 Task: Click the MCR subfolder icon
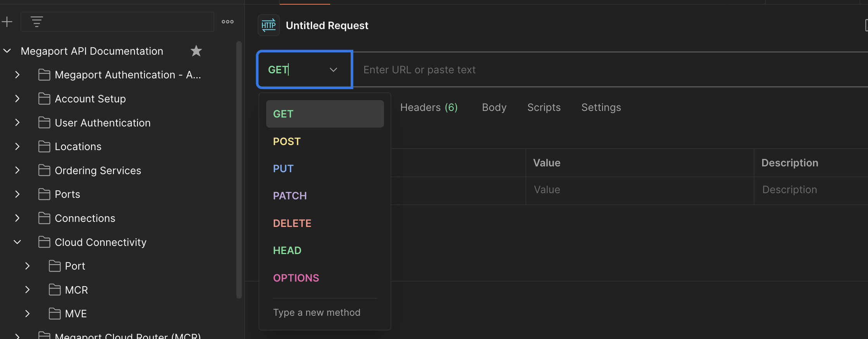click(x=55, y=290)
